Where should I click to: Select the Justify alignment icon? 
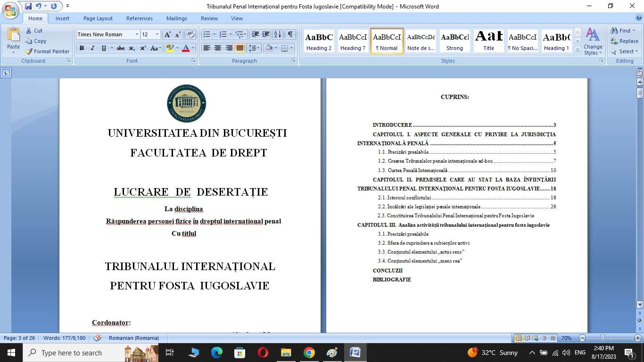[240, 48]
